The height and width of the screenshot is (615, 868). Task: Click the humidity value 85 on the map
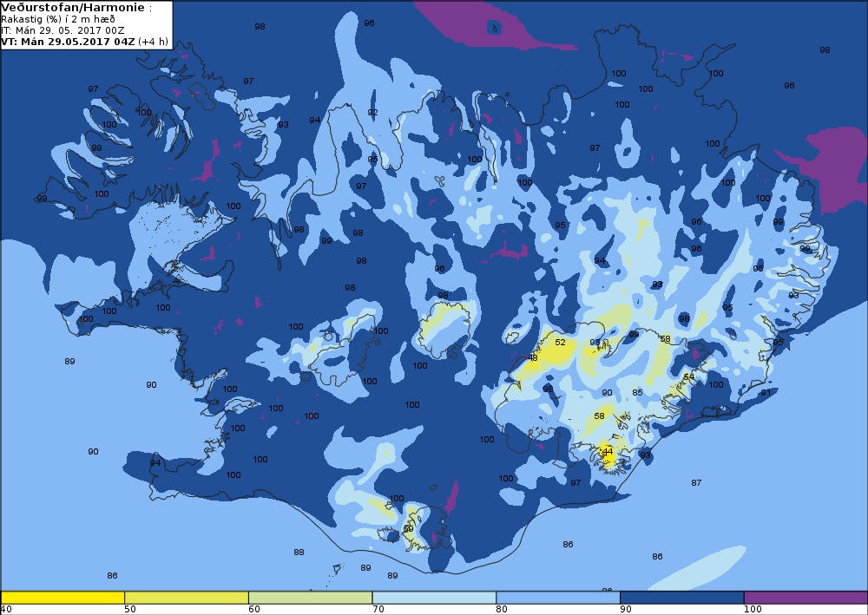638,393
